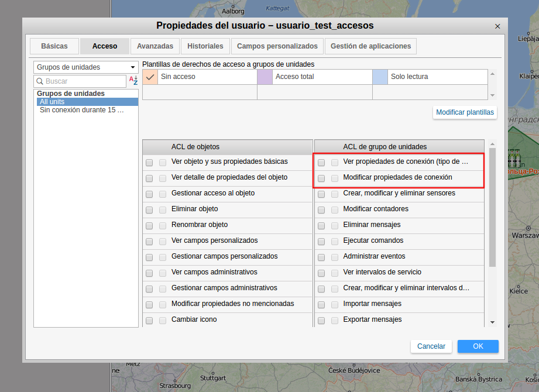Viewport: 539px width, 392px height.
Task: Toggle first checkbox for Eliminar objeto
Action: point(149,209)
